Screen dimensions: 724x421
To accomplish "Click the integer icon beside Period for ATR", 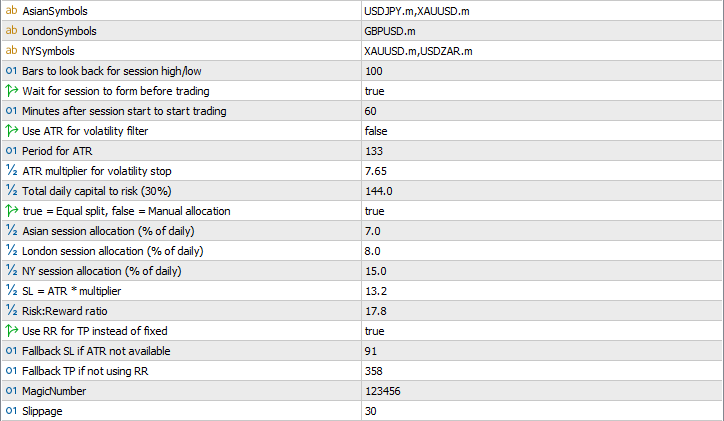I will point(12,151).
